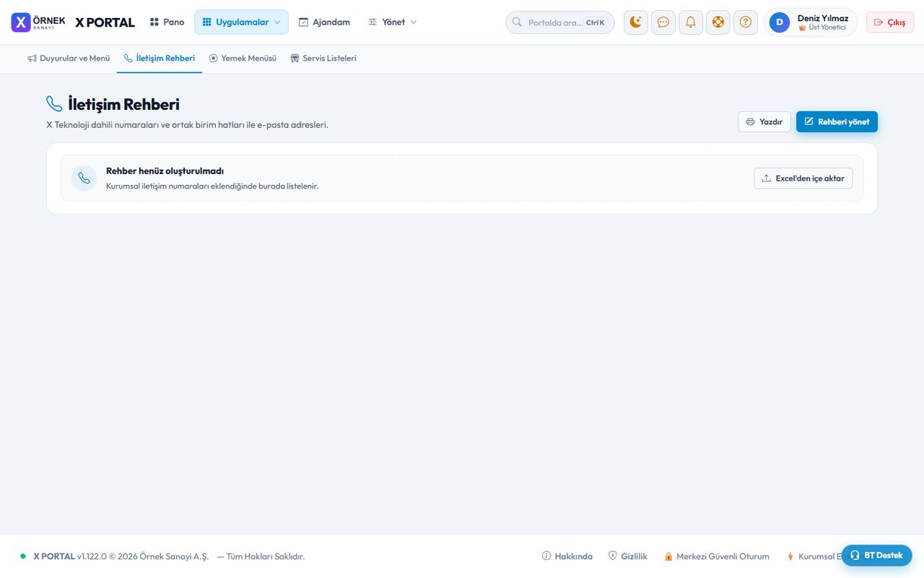Viewport: 924px width, 578px height.
Task: Expand the Yönet menu
Action: tap(393, 22)
